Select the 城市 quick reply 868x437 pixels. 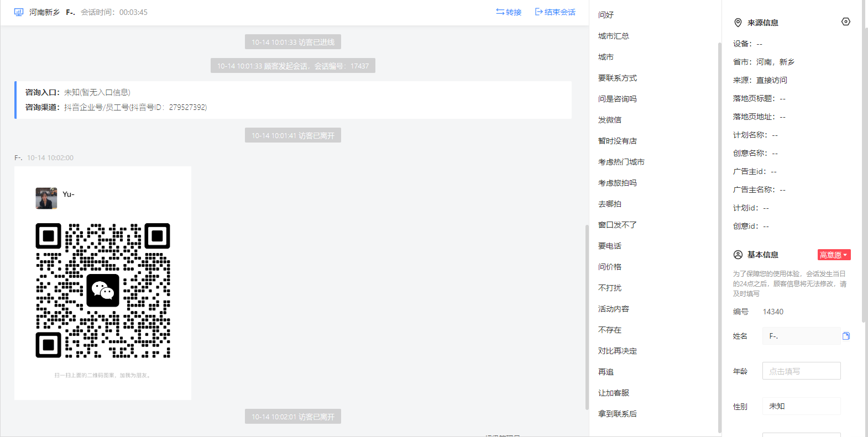coord(606,57)
